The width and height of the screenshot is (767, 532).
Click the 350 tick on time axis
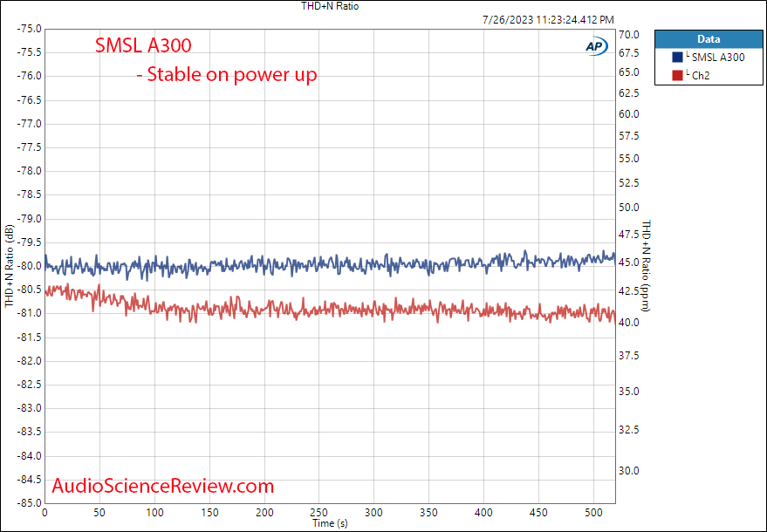[428, 513]
